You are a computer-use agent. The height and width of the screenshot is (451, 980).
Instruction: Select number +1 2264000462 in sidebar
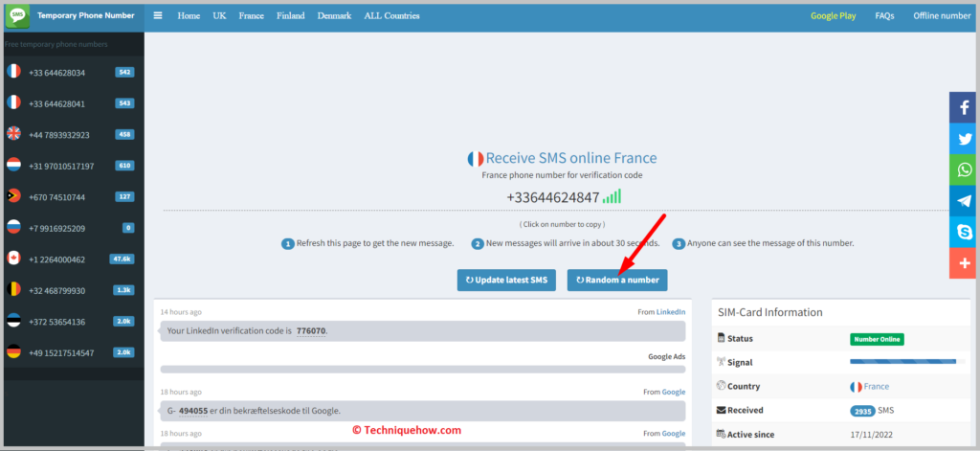point(56,259)
